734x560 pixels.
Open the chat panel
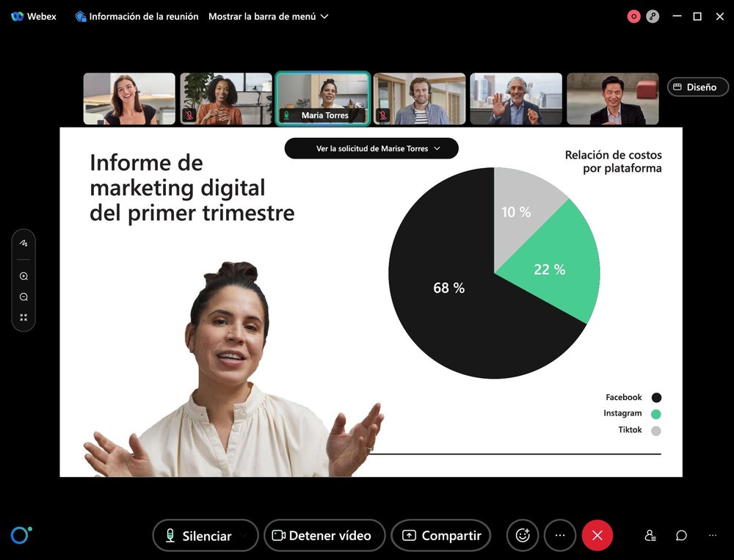pyautogui.click(x=681, y=535)
